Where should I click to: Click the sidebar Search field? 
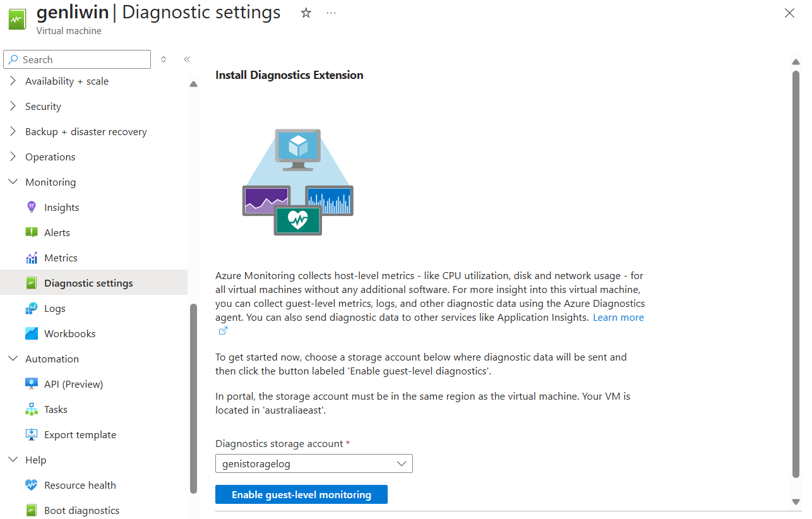77,59
